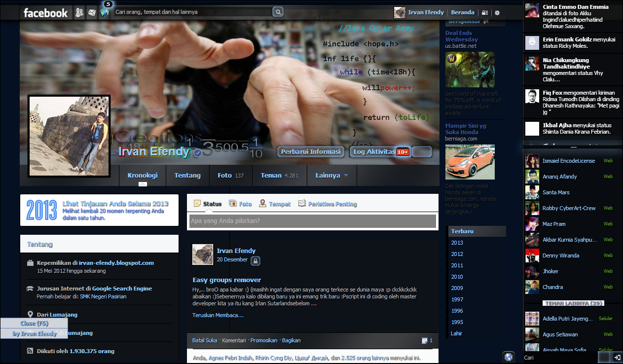Click the chat sidebar collapse arrow icon

(x=617, y=358)
